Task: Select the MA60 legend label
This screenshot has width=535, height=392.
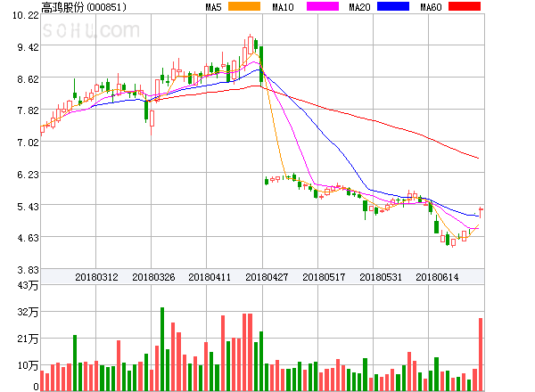Action: [431, 7]
